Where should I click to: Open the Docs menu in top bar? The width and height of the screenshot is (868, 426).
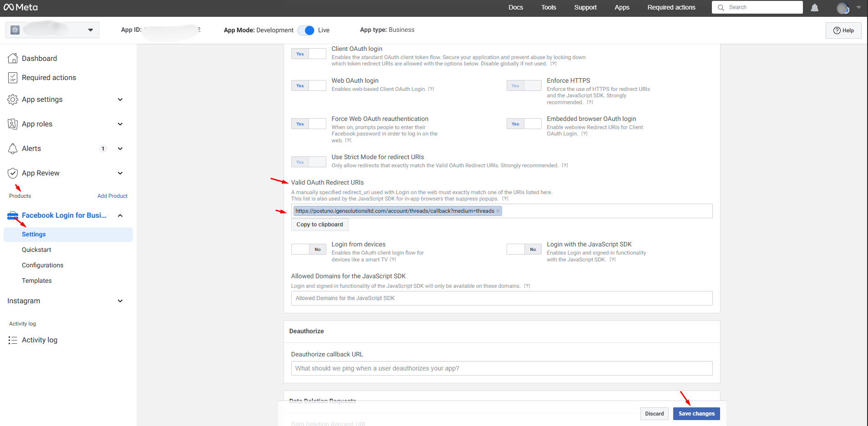point(516,7)
